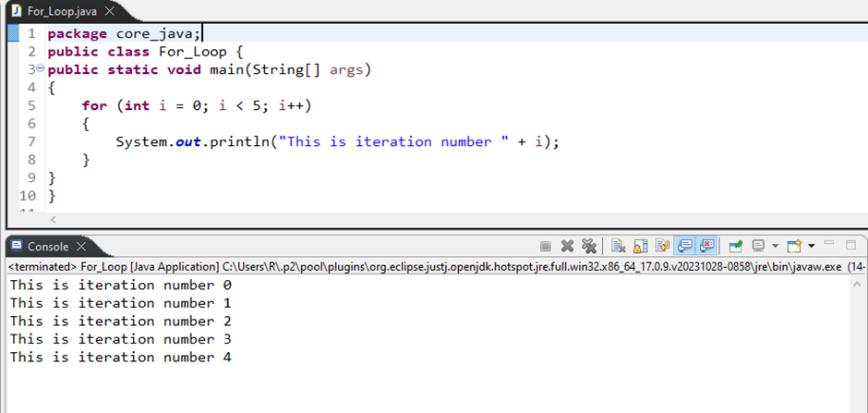
Task: Toggle Word Wrap in Console
Action: click(x=661, y=246)
